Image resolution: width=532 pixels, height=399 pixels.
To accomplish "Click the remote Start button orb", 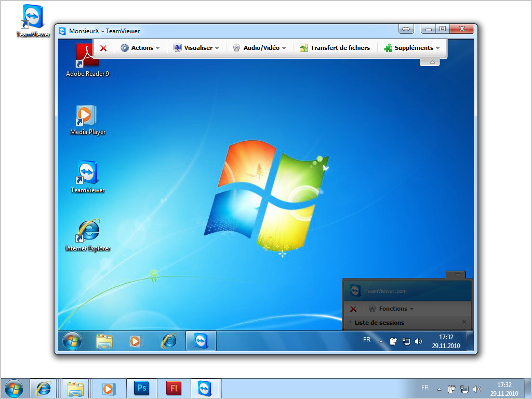I will coord(72,341).
